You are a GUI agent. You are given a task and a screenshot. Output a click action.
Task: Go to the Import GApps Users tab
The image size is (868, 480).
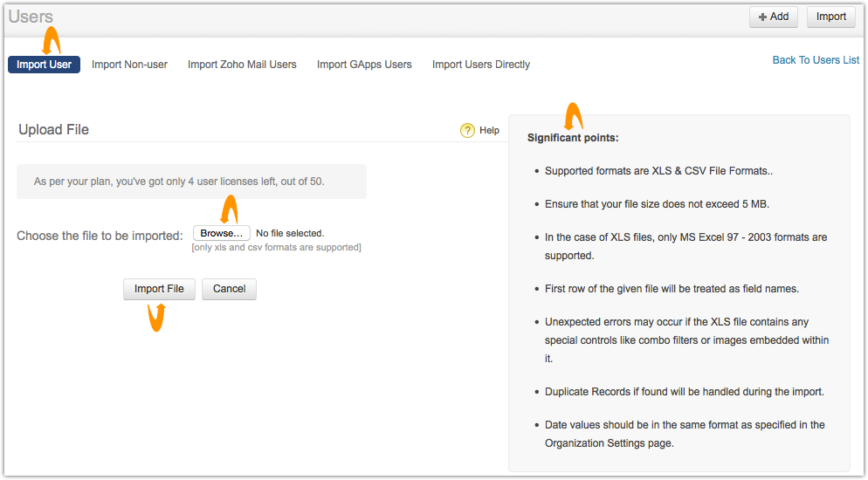364,65
